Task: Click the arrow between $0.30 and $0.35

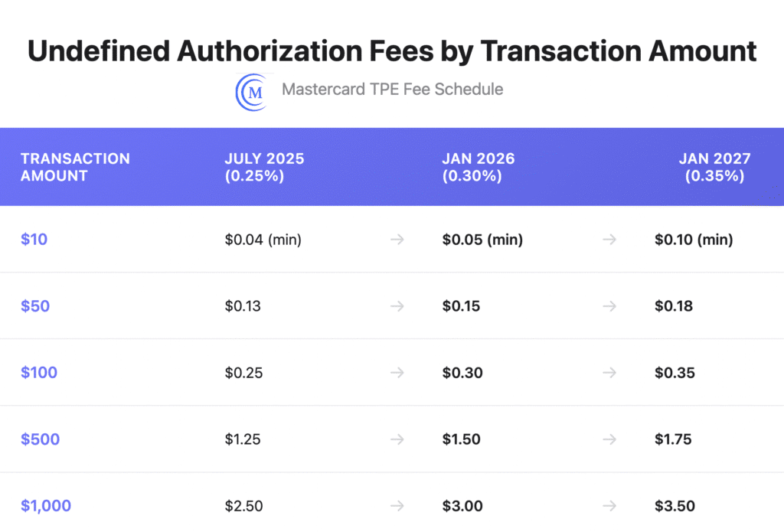Action: [609, 373]
